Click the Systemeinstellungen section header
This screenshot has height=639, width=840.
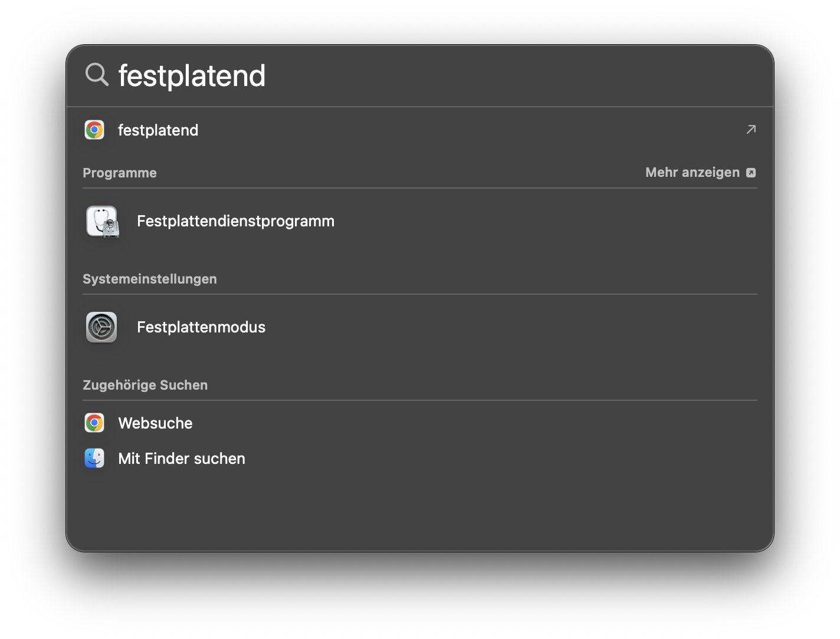click(x=150, y=278)
